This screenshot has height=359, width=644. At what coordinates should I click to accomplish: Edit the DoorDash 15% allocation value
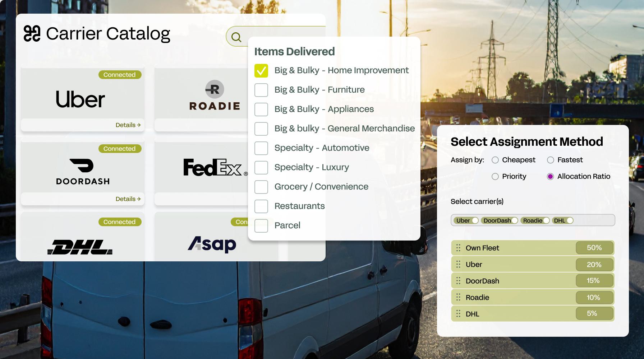(594, 281)
